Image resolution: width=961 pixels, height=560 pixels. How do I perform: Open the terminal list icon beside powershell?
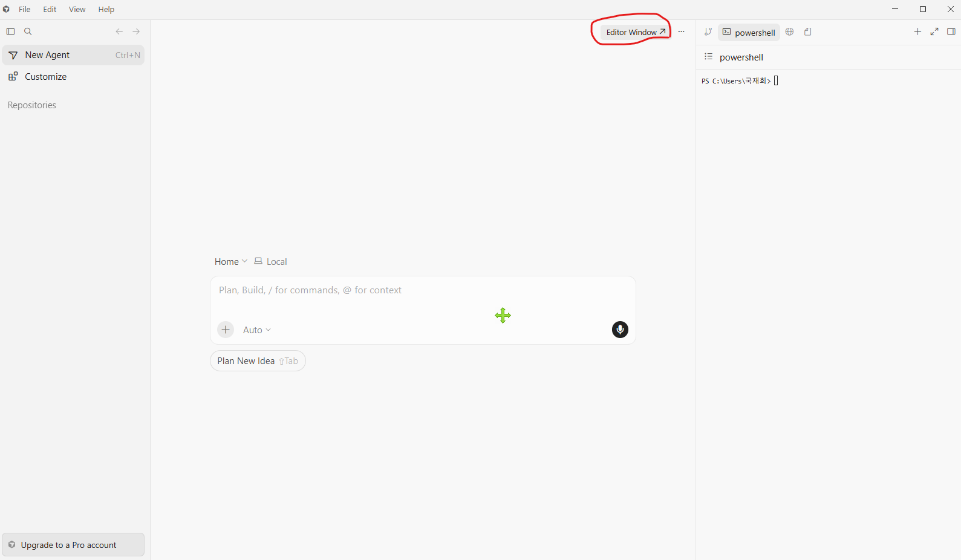pos(709,57)
